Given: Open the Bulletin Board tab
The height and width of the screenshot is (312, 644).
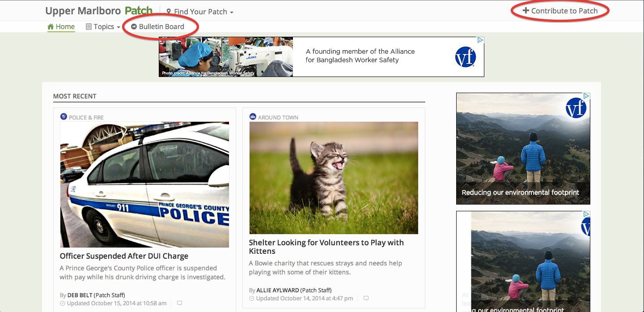Looking at the screenshot, I should point(161,27).
